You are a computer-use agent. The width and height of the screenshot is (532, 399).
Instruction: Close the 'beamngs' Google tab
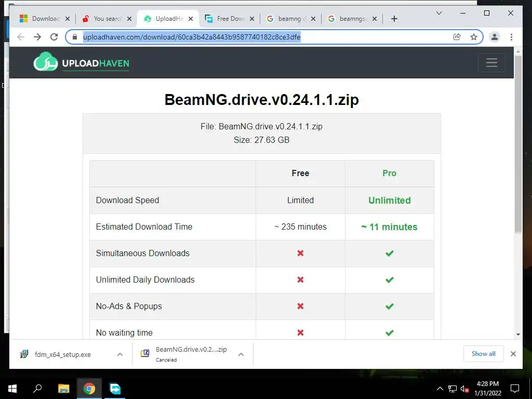(x=375, y=19)
